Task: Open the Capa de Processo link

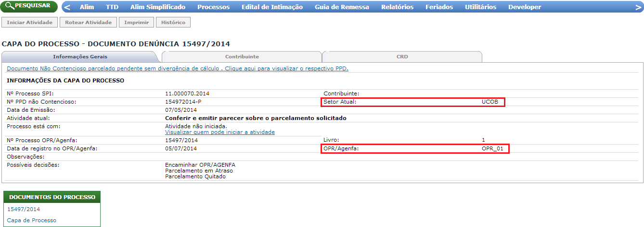Action: (x=32, y=220)
